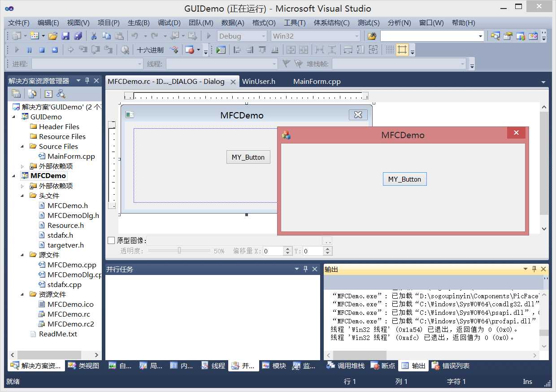The height and width of the screenshot is (392, 556).
Task: Click the hexadecimal (十六进制) display button
Action: (x=150, y=50)
